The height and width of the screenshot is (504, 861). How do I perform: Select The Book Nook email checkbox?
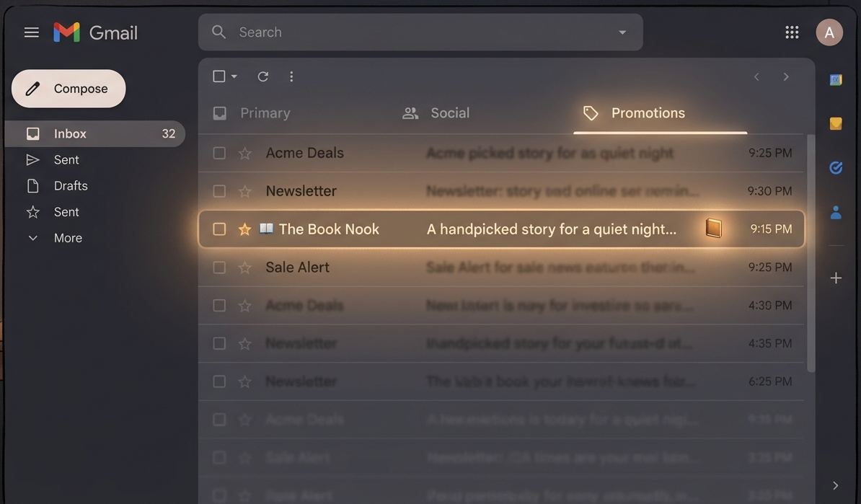pyautogui.click(x=219, y=229)
